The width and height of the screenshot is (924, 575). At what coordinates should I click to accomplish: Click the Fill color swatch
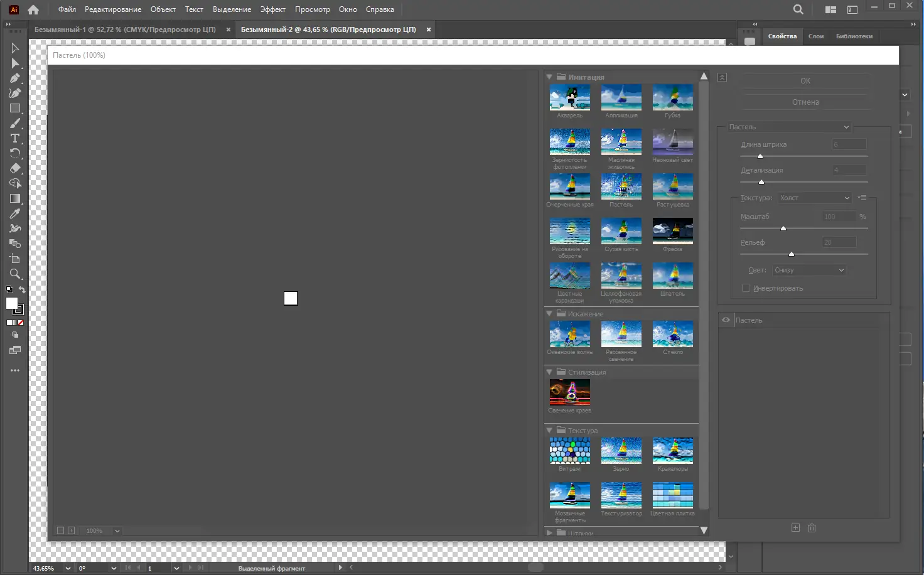(11, 303)
